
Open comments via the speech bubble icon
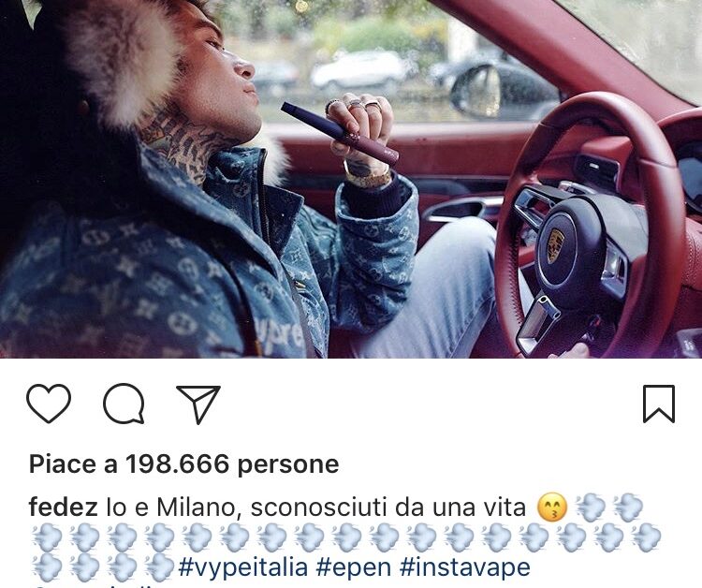coord(124,404)
